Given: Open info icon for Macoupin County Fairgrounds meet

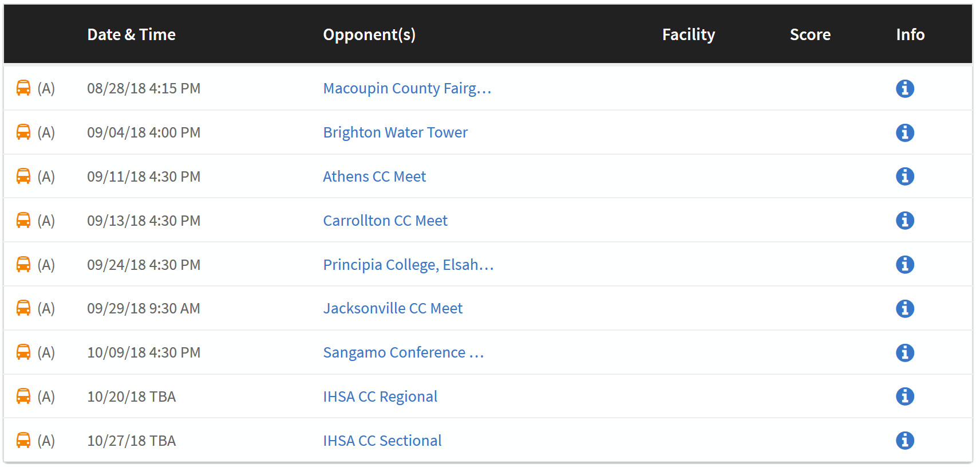Looking at the screenshot, I should 904,89.
